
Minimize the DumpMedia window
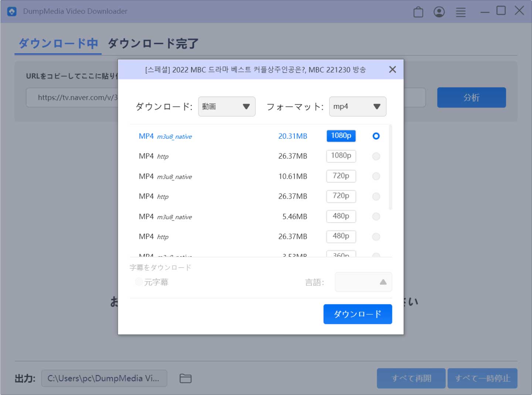click(485, 12)
